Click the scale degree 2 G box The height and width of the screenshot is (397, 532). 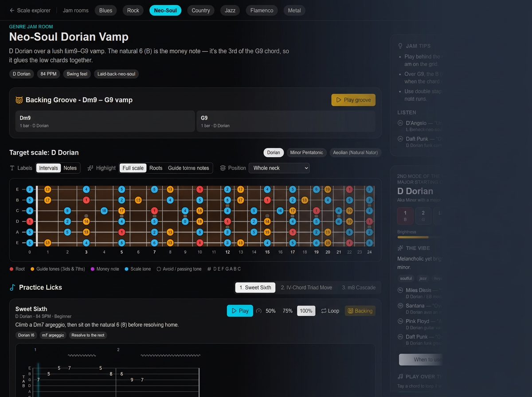tap(423, 216)
